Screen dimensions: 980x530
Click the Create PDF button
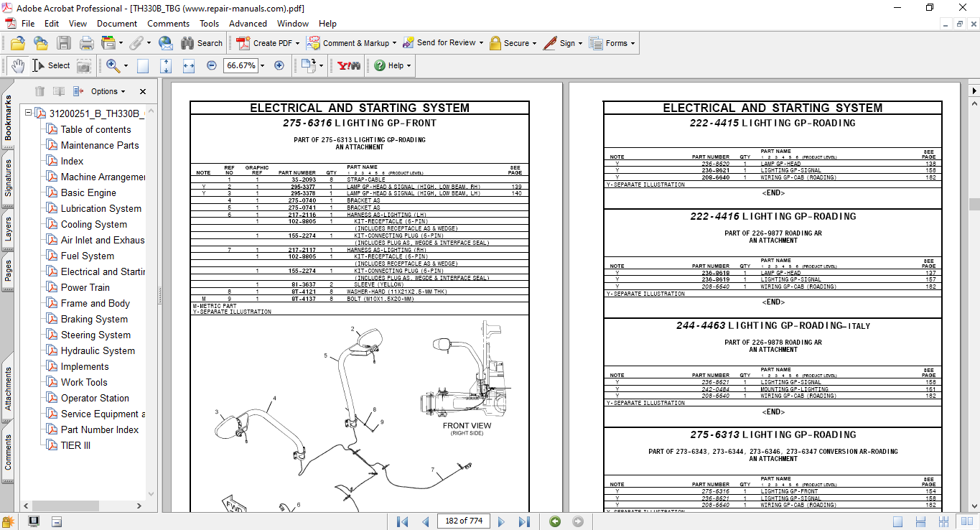coord(266,43)
